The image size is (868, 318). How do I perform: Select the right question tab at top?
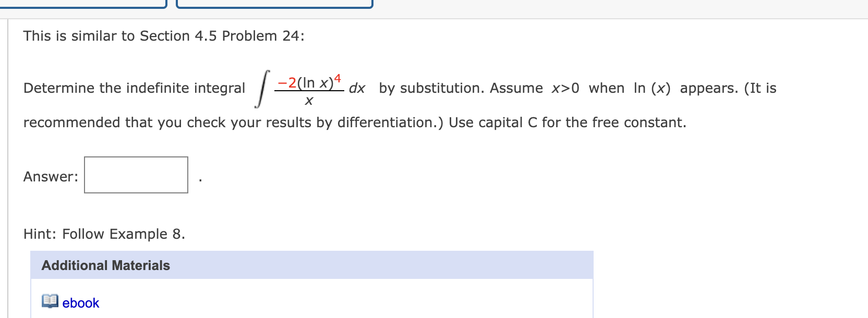pyautogui.click(x=274, y=4)
